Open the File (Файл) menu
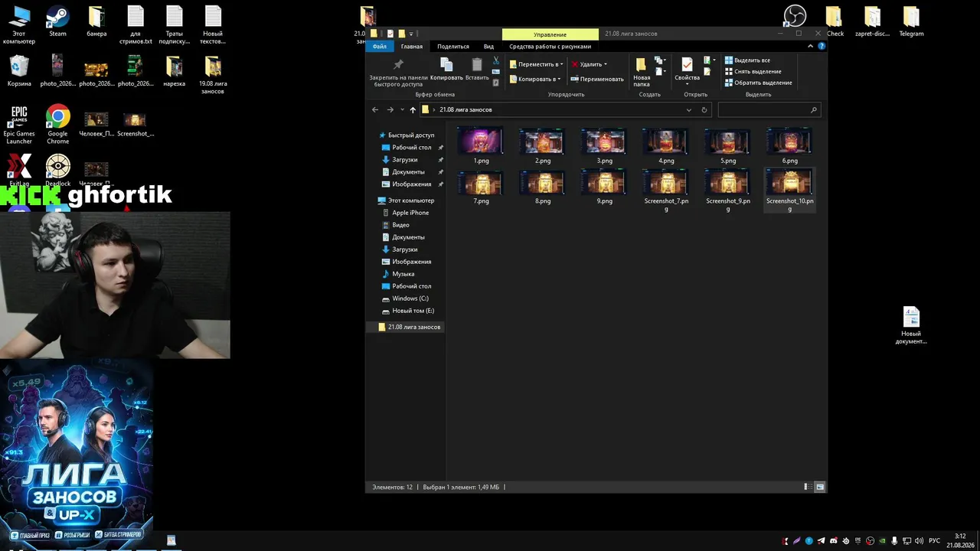 pos(380,47)
